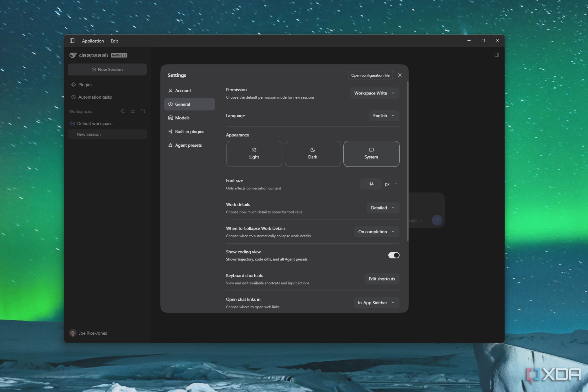Click Open configuration file button

(370, 75)
